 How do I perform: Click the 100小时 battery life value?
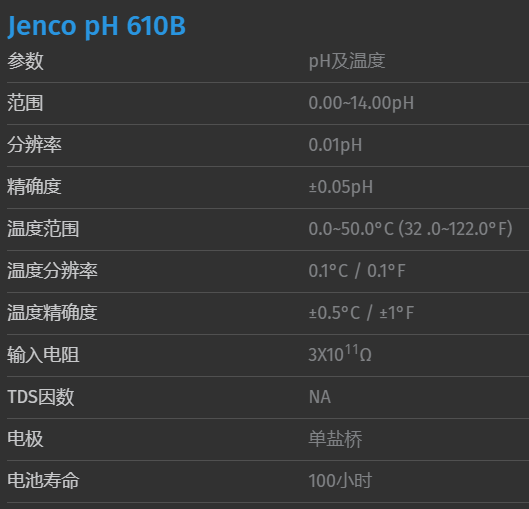(x=340, y=481)
